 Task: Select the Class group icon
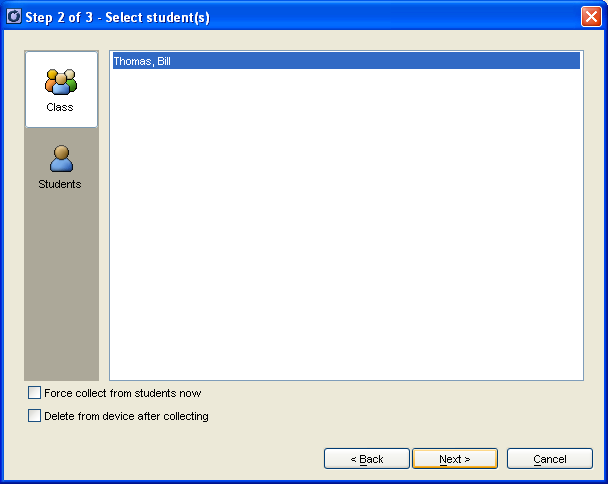[61, 82]
